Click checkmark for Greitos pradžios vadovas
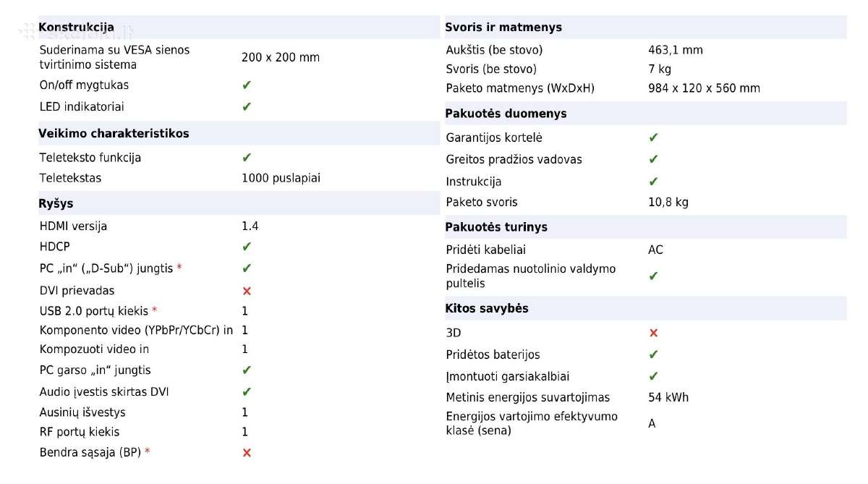Screen dimensions: 868x484 point(653,159)
